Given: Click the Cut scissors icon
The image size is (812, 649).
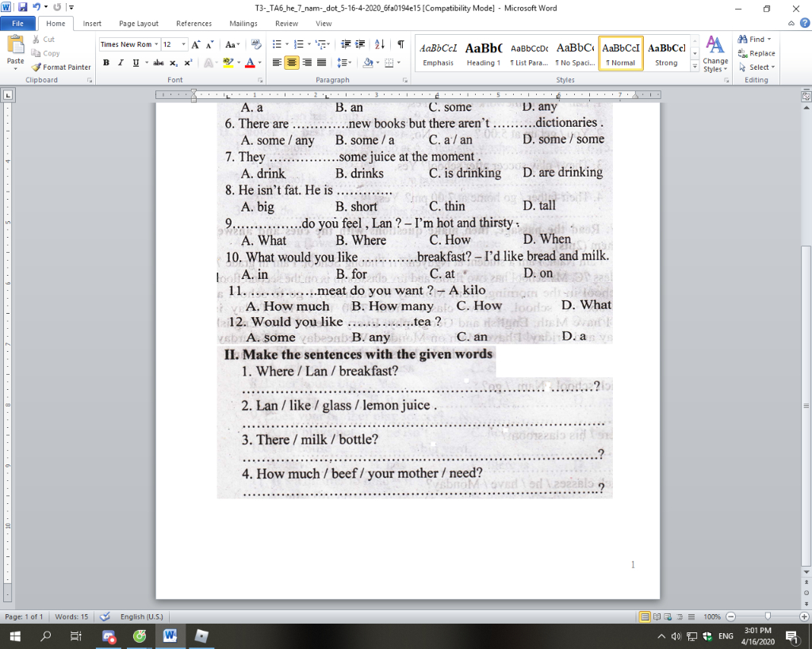Looking at the screenshot, I should click(x=36, y=40).
